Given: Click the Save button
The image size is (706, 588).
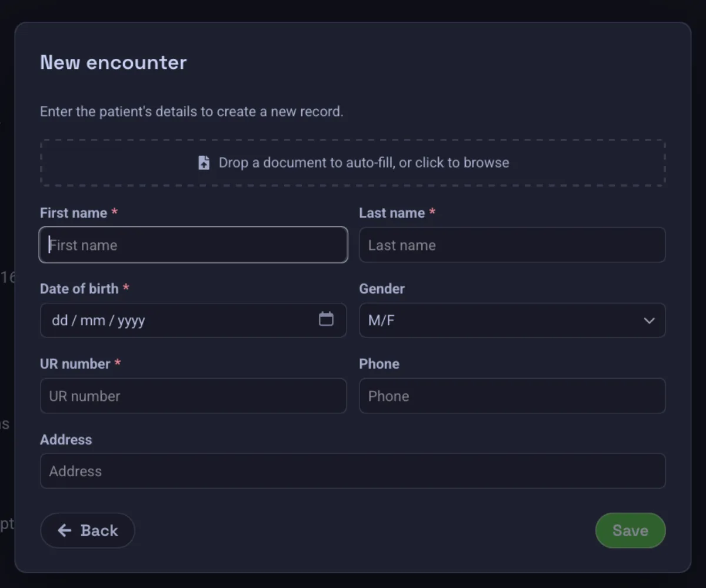Looking at the screenshot, I should pos(630,530).
